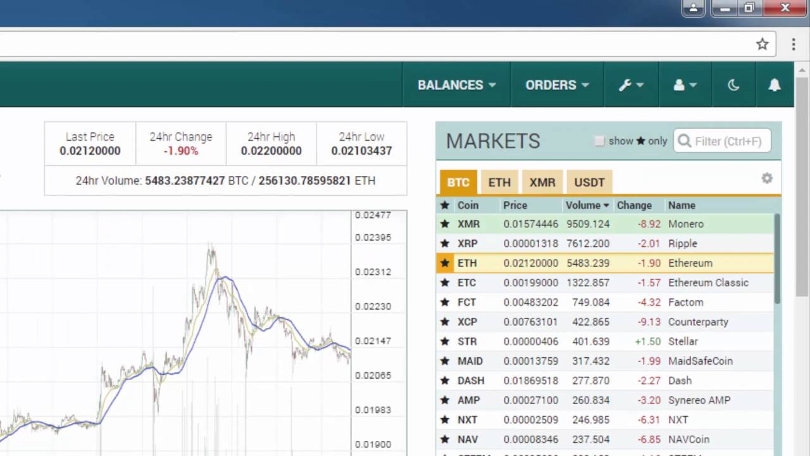Viewport: 810px width, 456px height.
Task: Click the markets list scrollbar thumb
Action: coord(777,258)
